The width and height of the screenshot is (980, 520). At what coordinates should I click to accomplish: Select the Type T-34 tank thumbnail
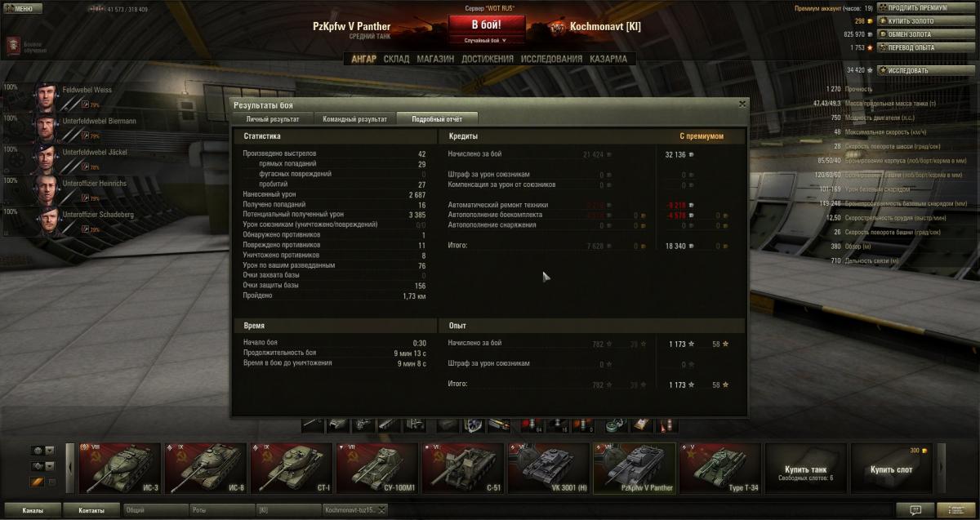click(x=719, y=469)
